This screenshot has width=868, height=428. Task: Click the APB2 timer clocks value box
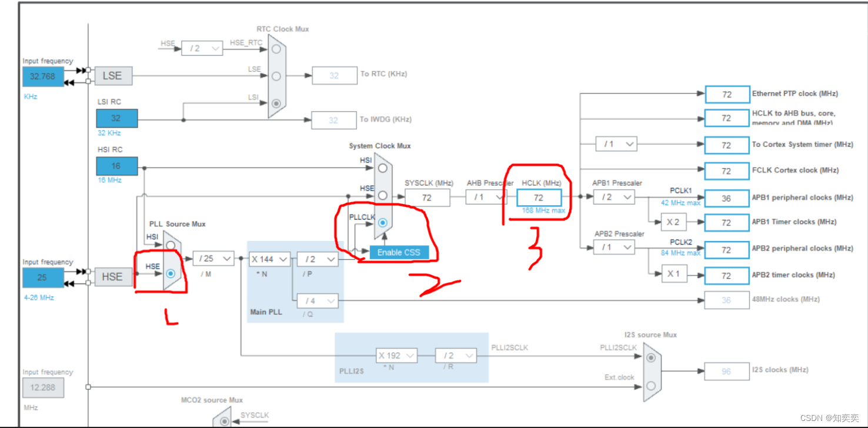(x=727, y=276)
